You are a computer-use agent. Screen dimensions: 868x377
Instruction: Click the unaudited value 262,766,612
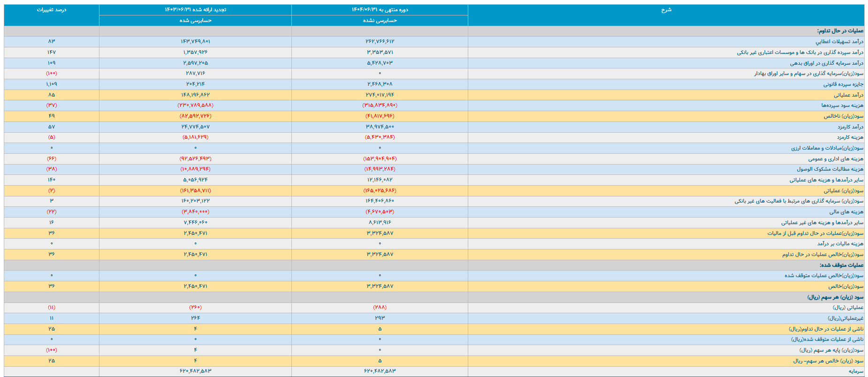pos(380,42)
